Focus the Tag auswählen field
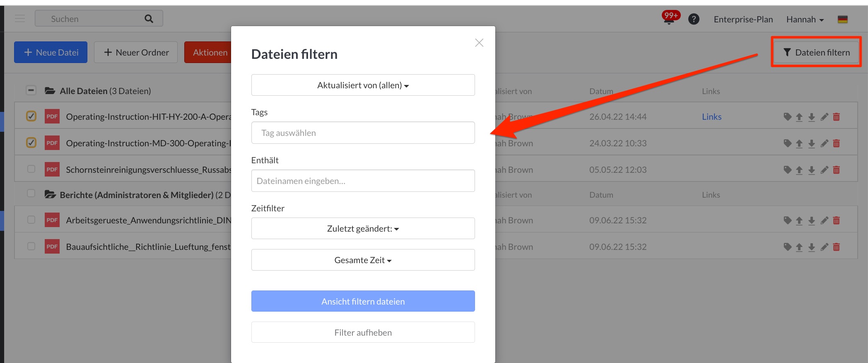 [x=363, y=133]
